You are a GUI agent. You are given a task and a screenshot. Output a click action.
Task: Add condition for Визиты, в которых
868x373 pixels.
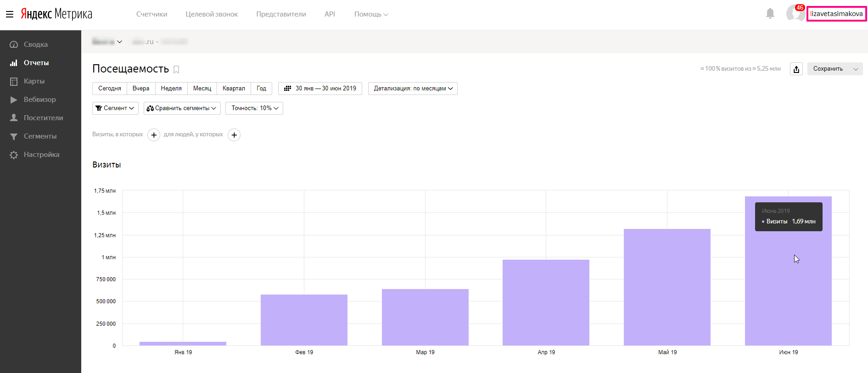[x=154, y=135]
